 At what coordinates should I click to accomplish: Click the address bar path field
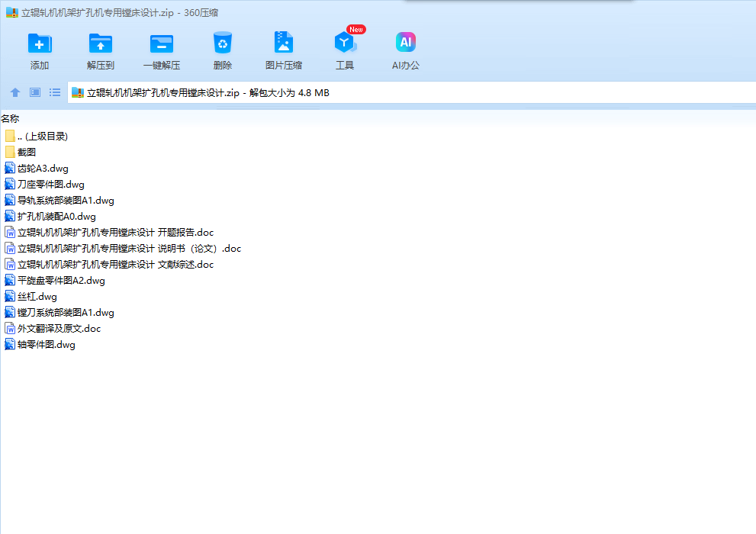(412, 92)
